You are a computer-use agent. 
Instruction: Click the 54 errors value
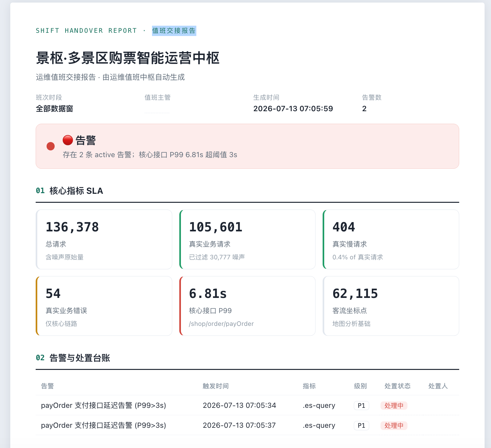[x=53, y=293]
